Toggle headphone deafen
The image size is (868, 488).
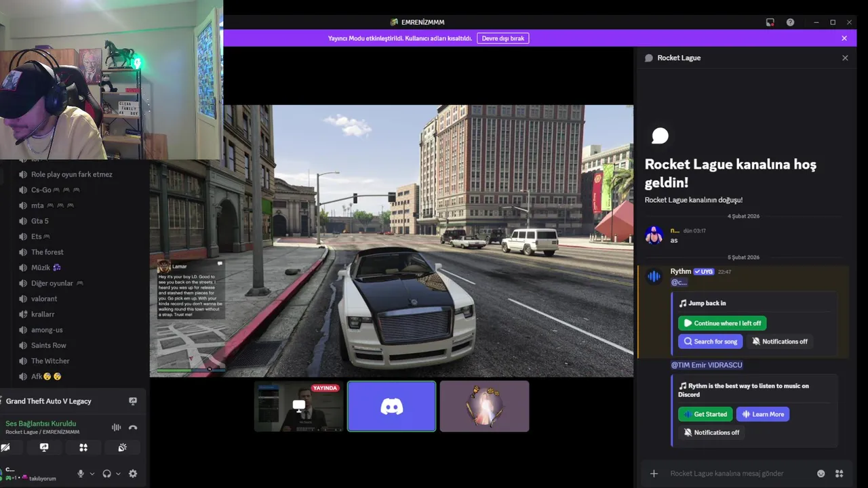(106, 474)
